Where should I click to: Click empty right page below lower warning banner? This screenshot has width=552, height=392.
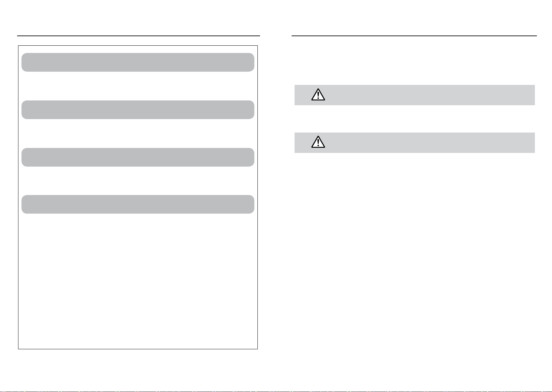tap(415, 257)
